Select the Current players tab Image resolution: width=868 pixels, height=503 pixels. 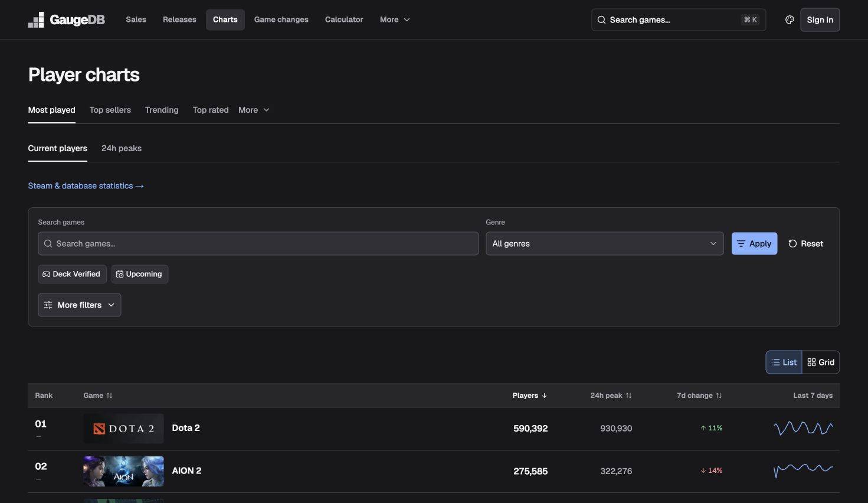pyautogui.click(x=58, y=148)
